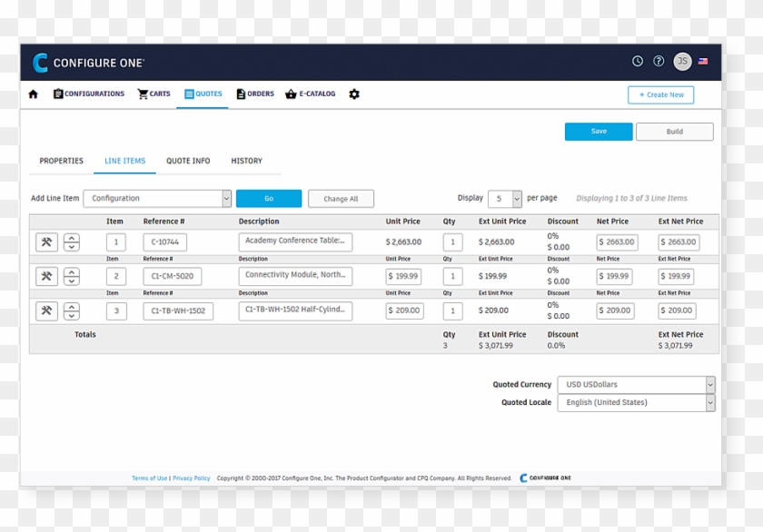Open the help question mark icon
Screen dimensions: 763x532
click(659, 62)
